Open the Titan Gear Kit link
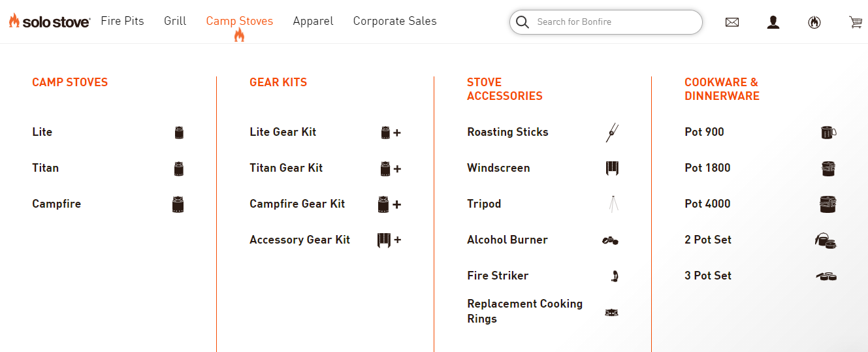This screenshot has height=352, width=868. [x=286, y=168]
